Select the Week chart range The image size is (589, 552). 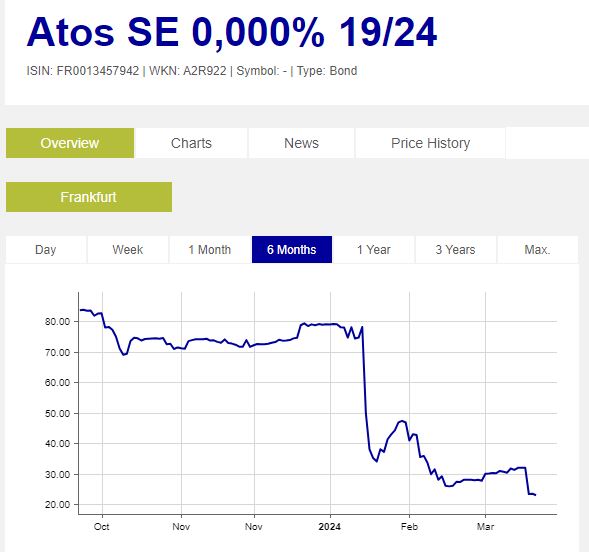[x=128, y=250]
